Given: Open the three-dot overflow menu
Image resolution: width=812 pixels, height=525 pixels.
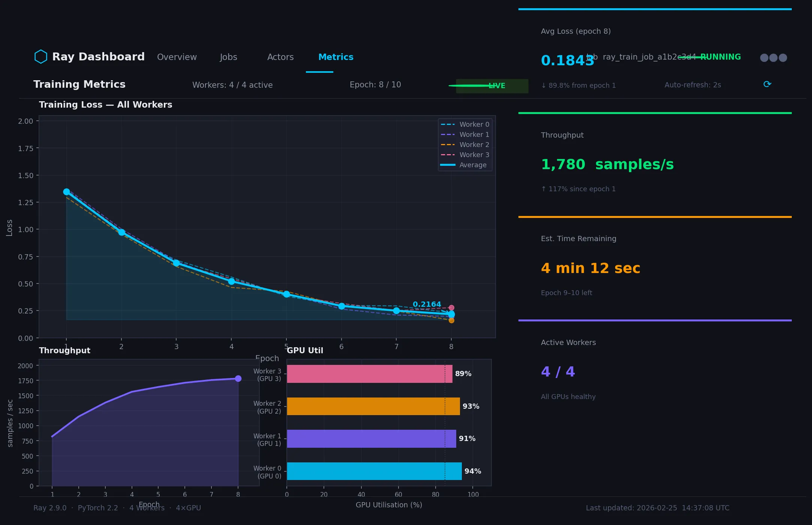Looking at the screenshot, I should tap(773, 57).
